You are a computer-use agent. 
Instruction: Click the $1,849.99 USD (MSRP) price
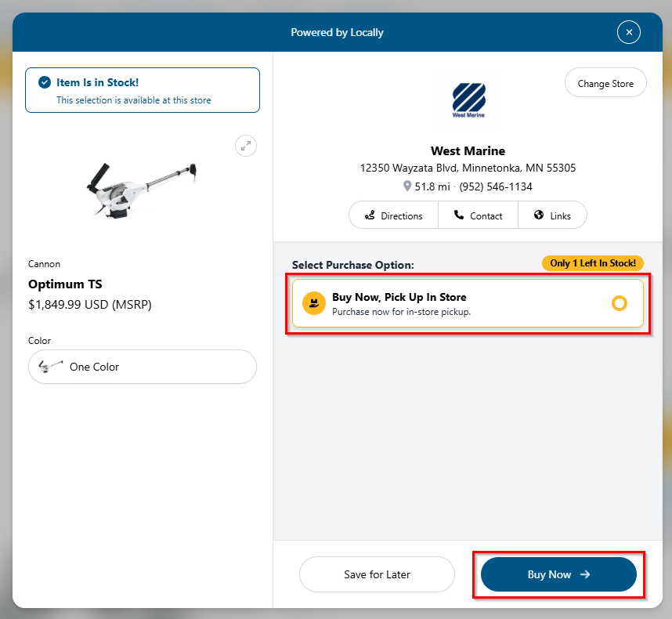click(90, 305)
